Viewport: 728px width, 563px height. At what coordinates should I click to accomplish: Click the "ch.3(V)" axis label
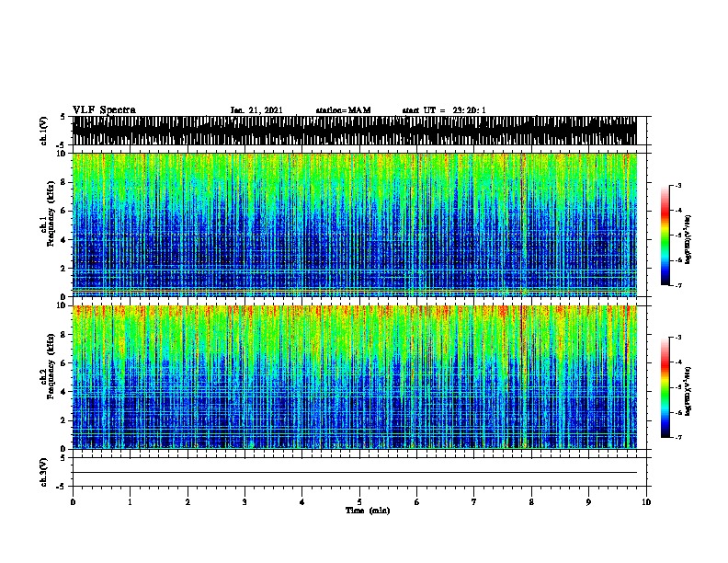pos(43,473)
